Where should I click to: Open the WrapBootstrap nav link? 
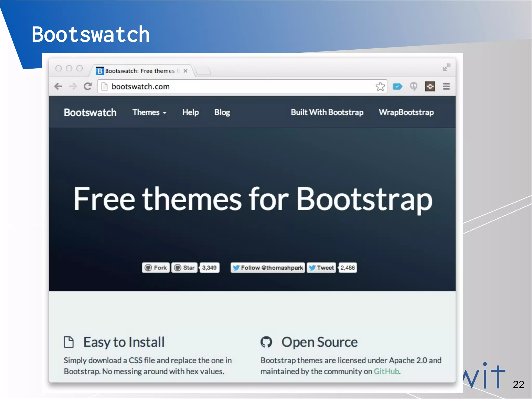(406, 112)
